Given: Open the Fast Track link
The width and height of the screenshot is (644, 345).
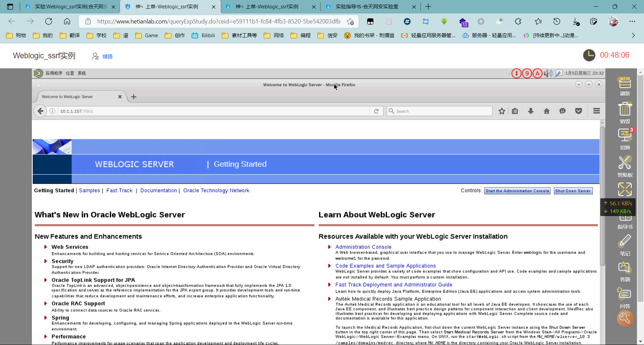Looking at the screenshot, I should coord(119,190).
